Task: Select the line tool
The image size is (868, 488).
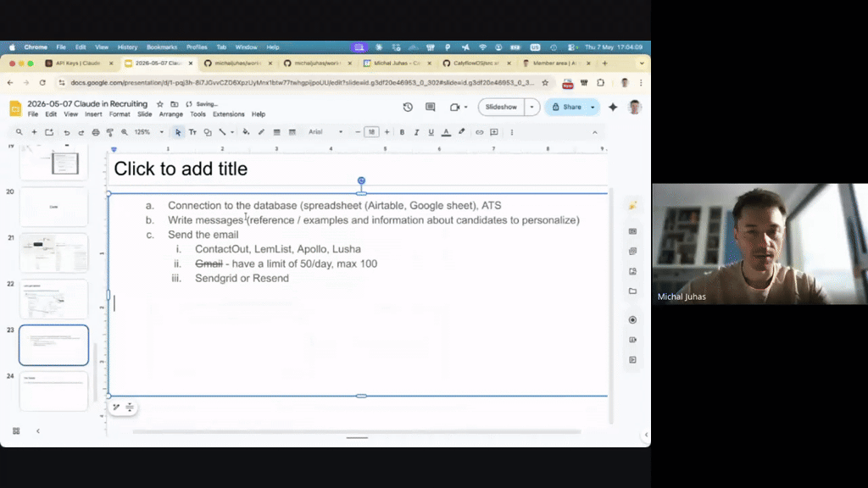Action: (223, 132)
